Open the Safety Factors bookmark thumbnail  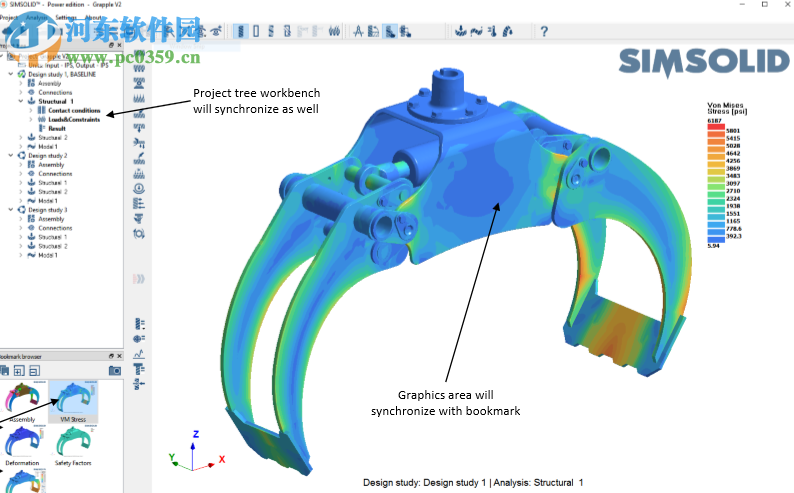click(x=73, y=445)
